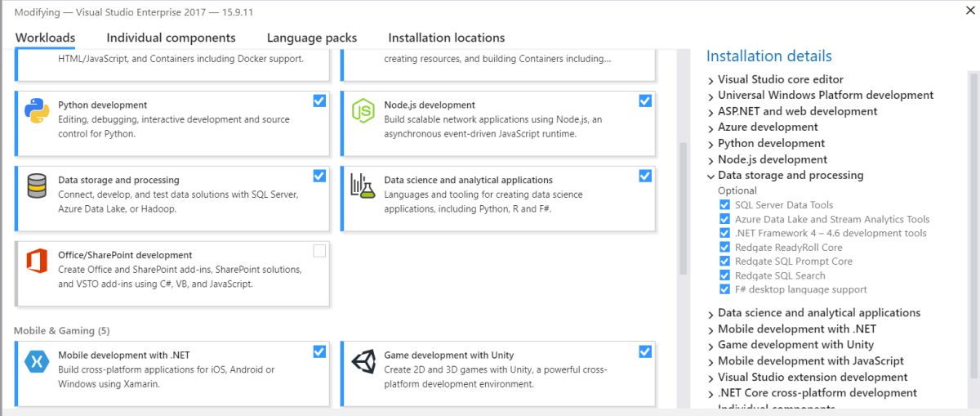Screen dimensions: 980x416
Task: Expand Node.js development in Installation details
Action: tap(710, 160)
